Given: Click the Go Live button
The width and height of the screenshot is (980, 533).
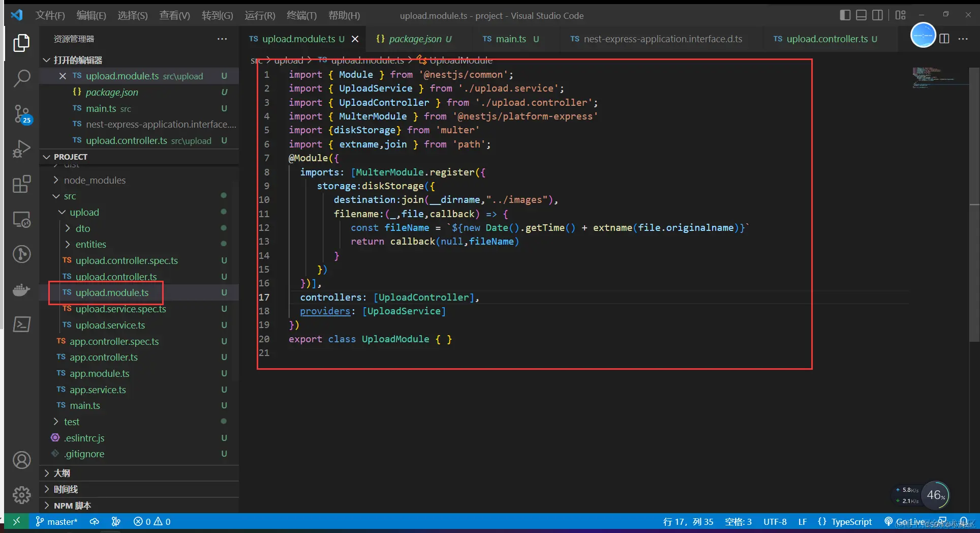Looking at the screenshot, I should point(905,521).
